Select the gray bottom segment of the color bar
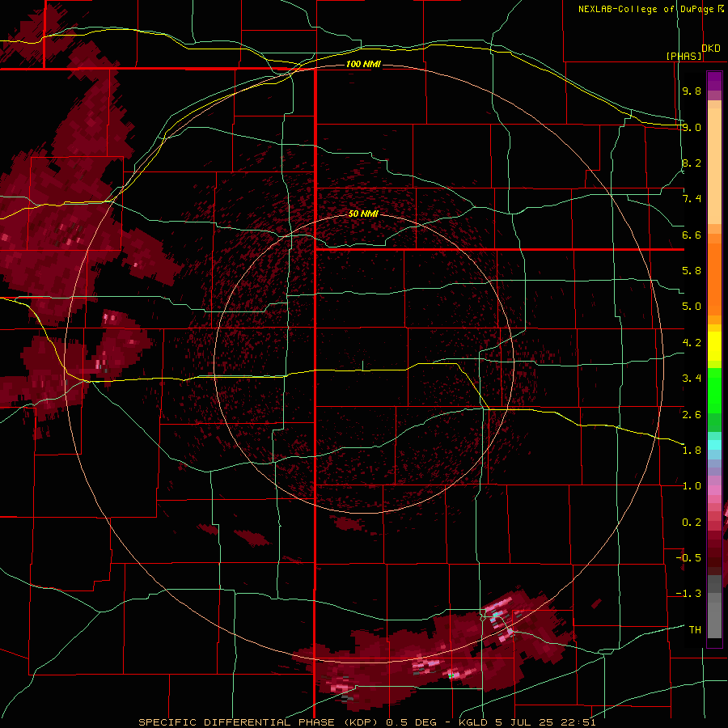Screen dimensions: 728x728 [x=714, y=620]
